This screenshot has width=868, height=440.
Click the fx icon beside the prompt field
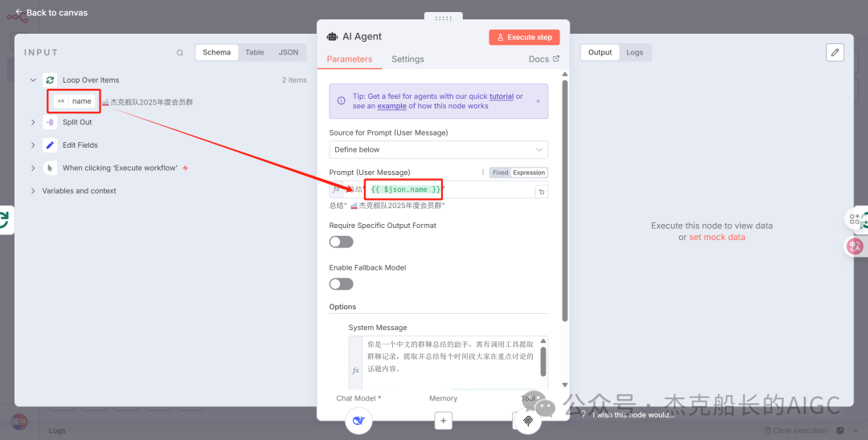[x=336, y=189]
